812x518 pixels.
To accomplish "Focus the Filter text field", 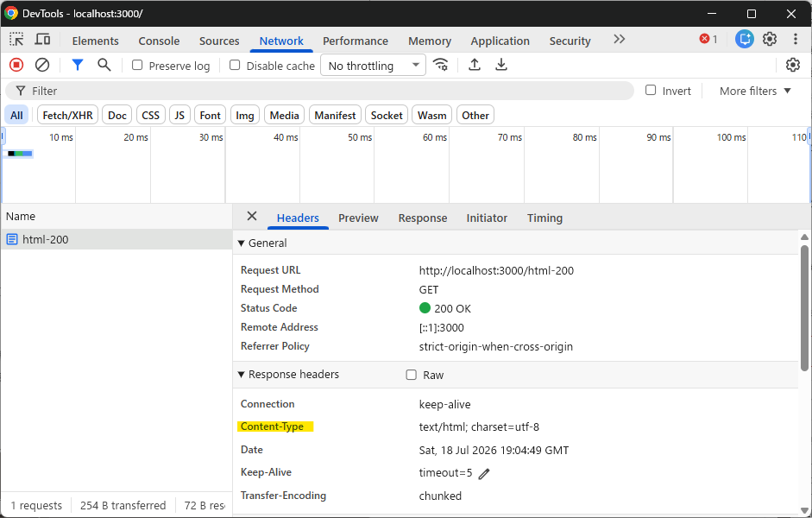I will click(x=319, y=91).
